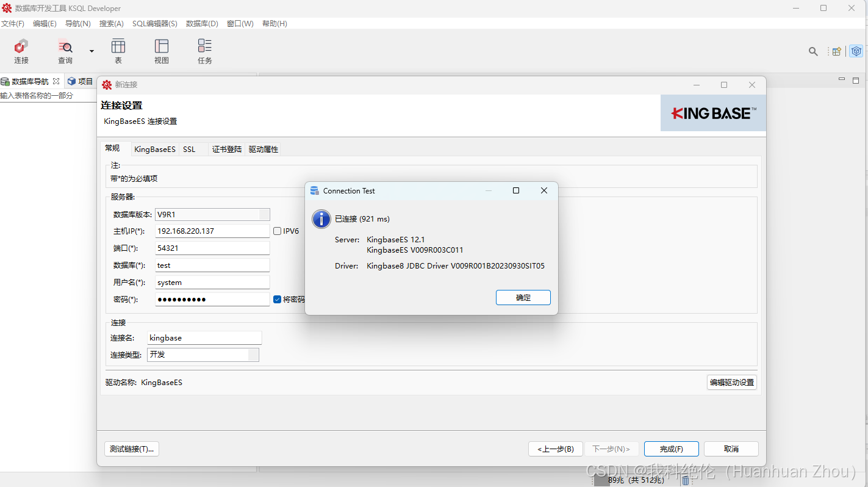Screen dimensions: 868x487
Task: Close the Connection Test dialog
Action: [x=544, y=190]
